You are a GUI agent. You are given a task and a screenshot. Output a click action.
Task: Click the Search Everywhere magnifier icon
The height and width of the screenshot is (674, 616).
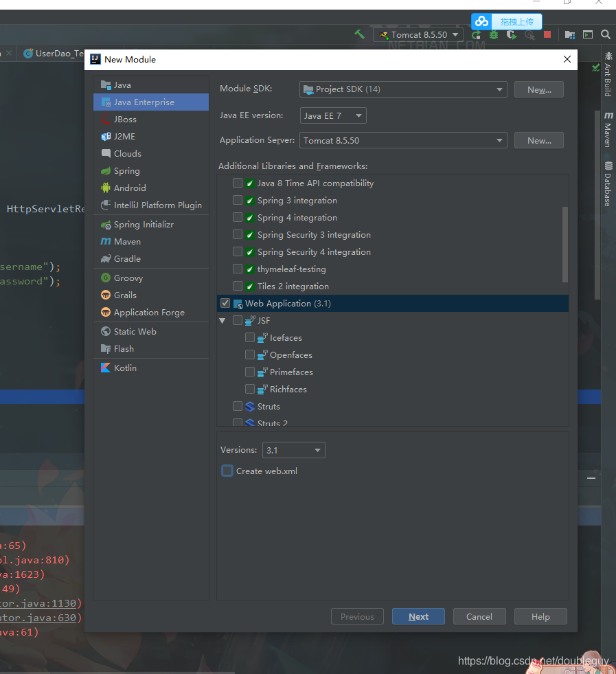[606, 34]
